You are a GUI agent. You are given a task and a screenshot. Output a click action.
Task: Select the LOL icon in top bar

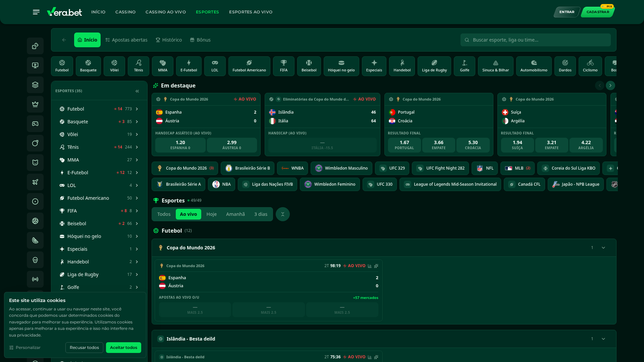coord(215,66)
